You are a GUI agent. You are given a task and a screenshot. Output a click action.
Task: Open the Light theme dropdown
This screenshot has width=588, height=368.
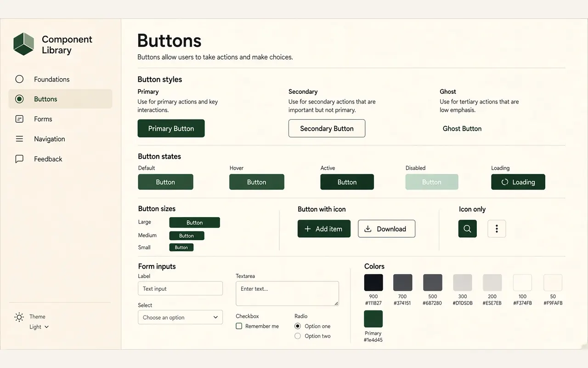tap(39, 327)
